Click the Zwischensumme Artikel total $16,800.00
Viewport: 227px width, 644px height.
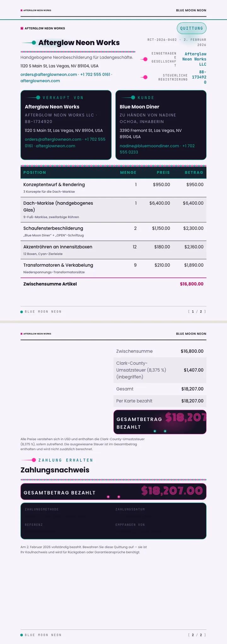coord(192,284)
